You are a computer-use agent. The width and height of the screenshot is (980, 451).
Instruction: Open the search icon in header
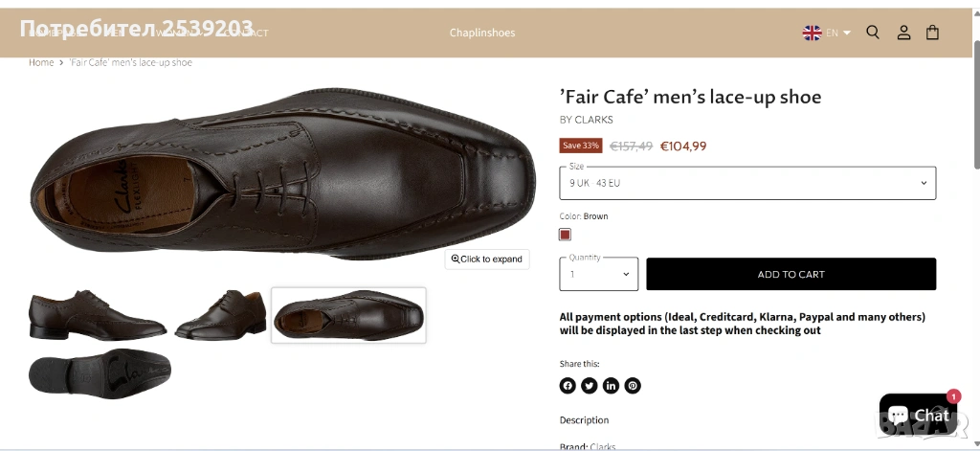[873, 33]
